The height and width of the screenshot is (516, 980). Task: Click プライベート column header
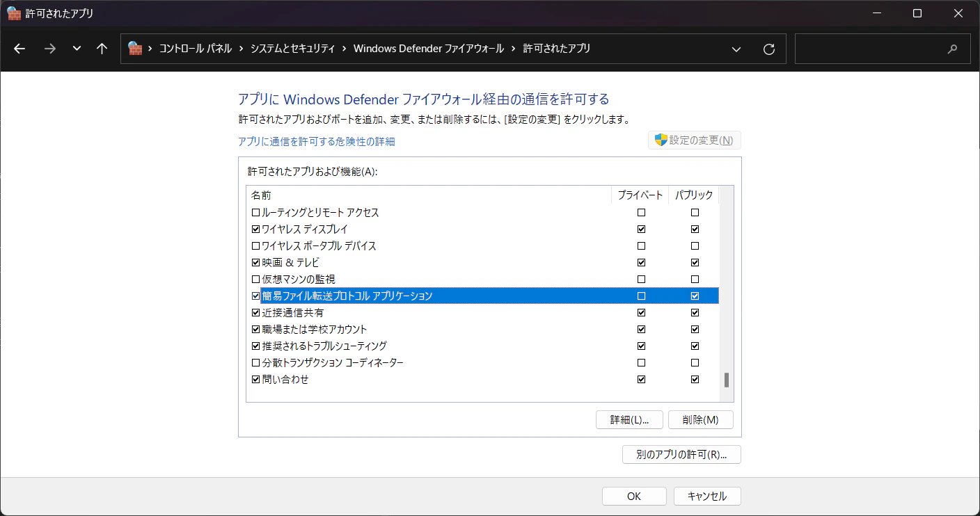click(641, 195)
